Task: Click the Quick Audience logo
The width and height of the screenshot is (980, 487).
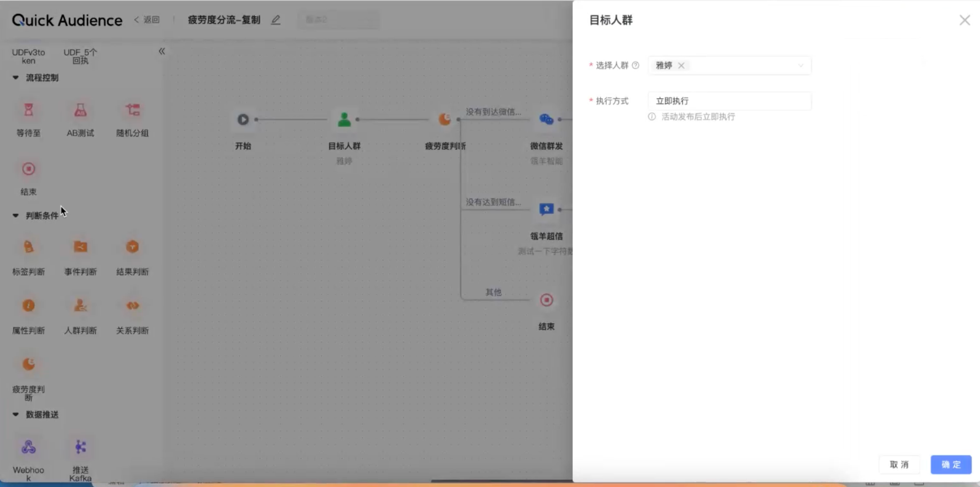Action: coord(67,20)
